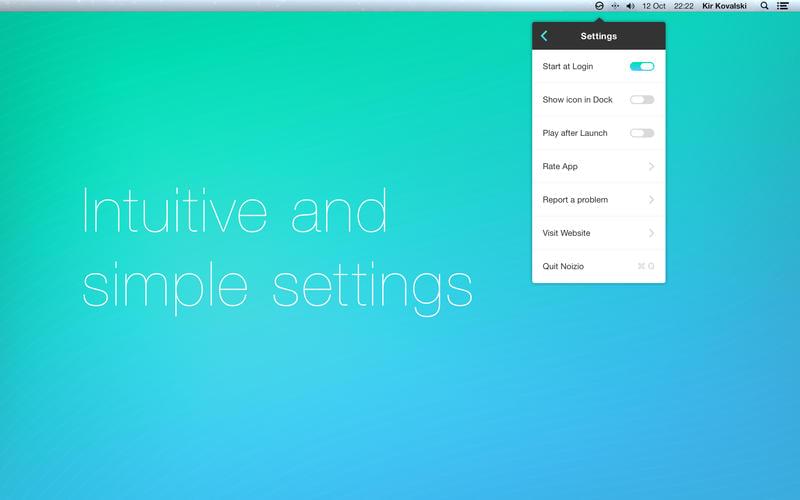Click the ⌘Q shortcut hint

646,266
